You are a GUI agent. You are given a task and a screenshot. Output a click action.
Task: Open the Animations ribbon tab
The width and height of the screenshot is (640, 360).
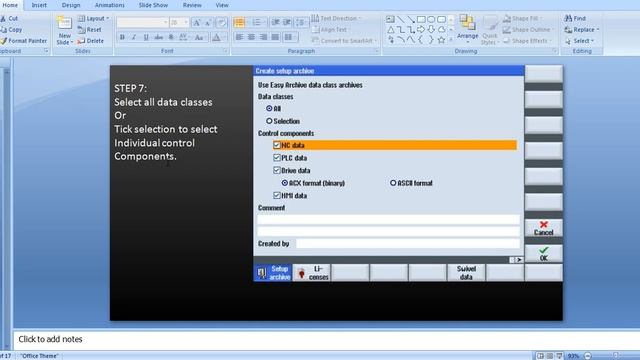pos(109,5)
